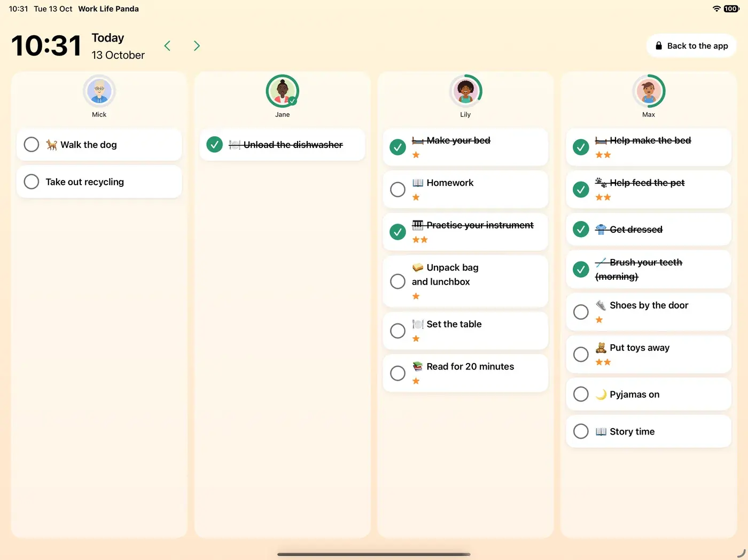Mark Story time as complete
748x560 pixels.
tap(581, 431)
